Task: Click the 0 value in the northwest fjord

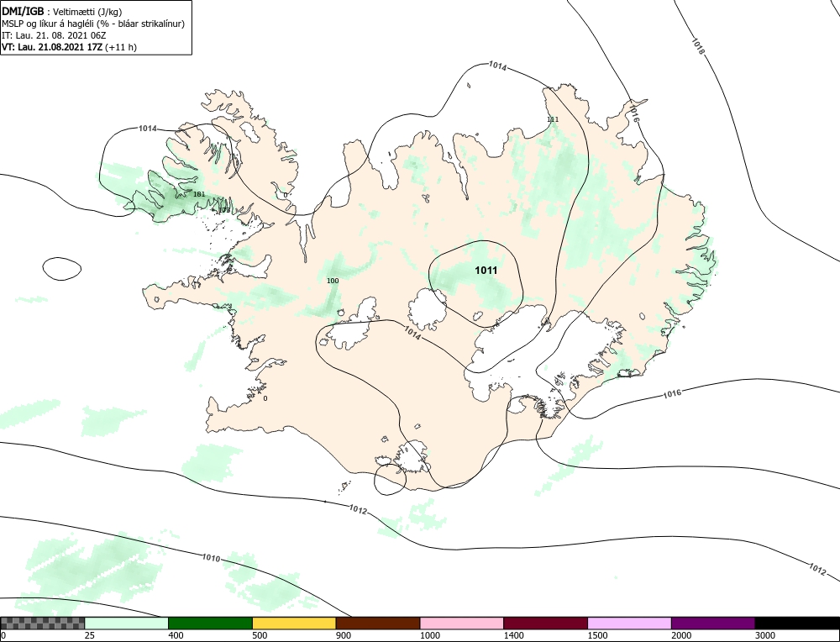Action: 285,195
